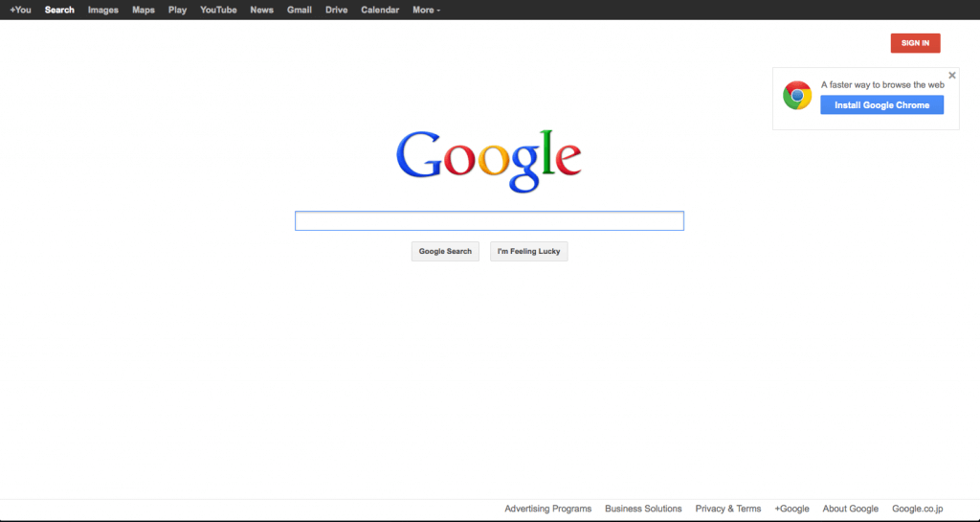Open About Google footer link
This screenshot has width=980, height=522.
click(851, 509)
